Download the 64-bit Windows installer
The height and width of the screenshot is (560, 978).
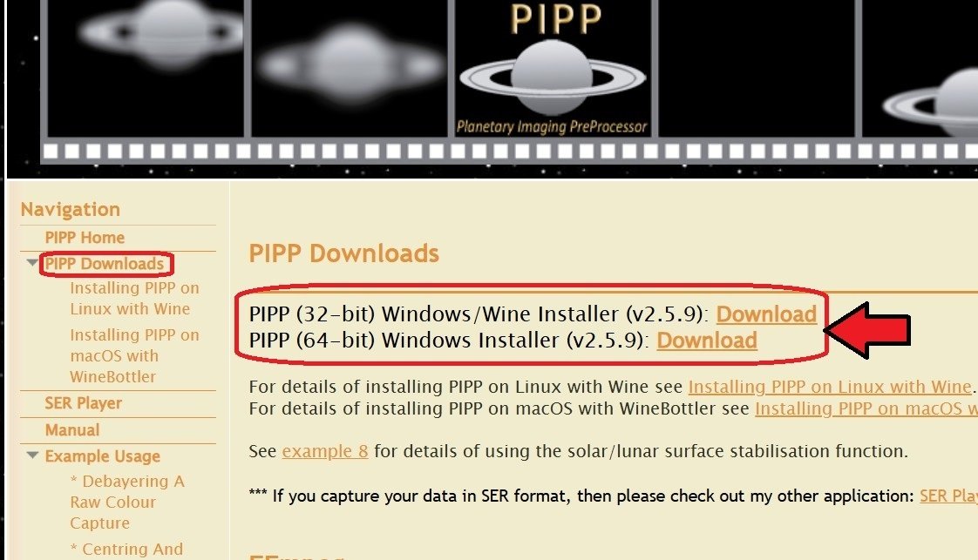[707, 341]
